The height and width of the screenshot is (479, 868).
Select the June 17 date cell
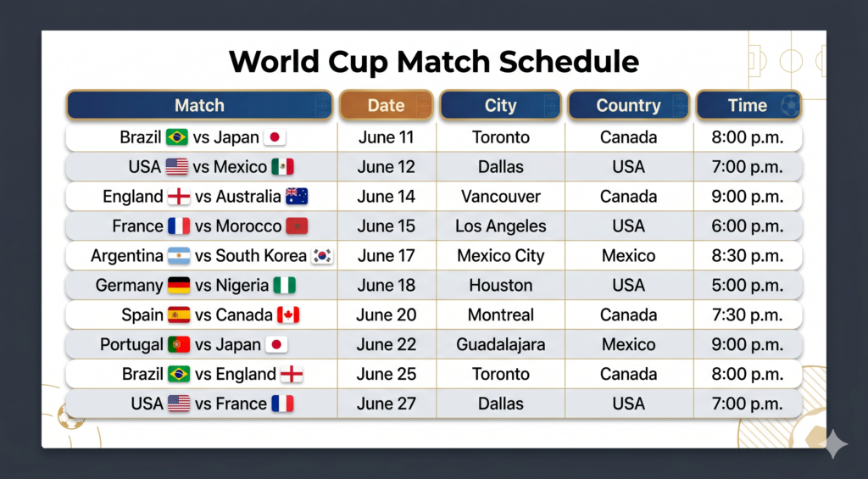click(387, 256)
